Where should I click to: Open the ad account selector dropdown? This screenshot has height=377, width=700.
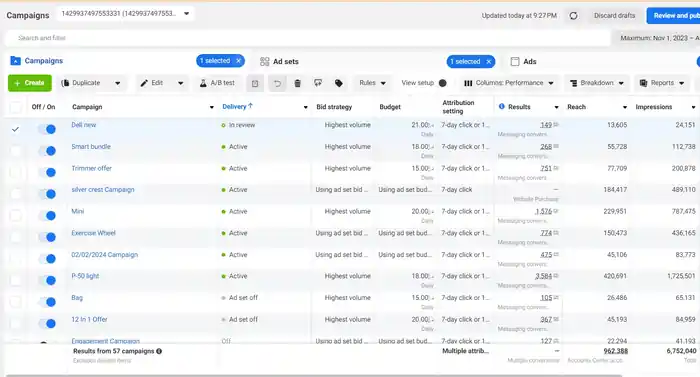pyautogui.click(x=125, y=14)
